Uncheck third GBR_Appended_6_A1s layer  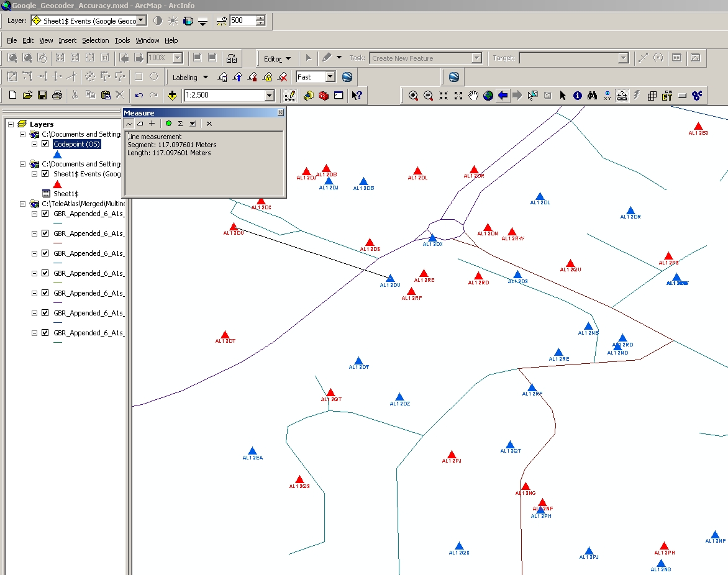tap(45, 253)
